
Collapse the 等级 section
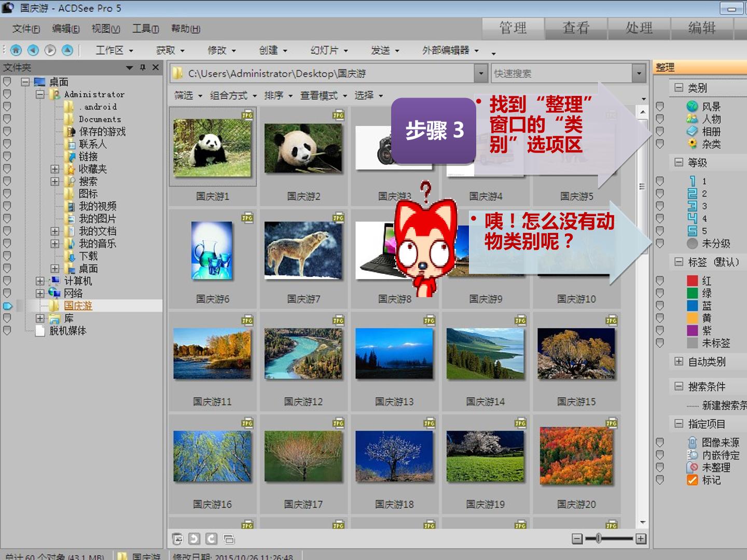click(x=679, y=162)
